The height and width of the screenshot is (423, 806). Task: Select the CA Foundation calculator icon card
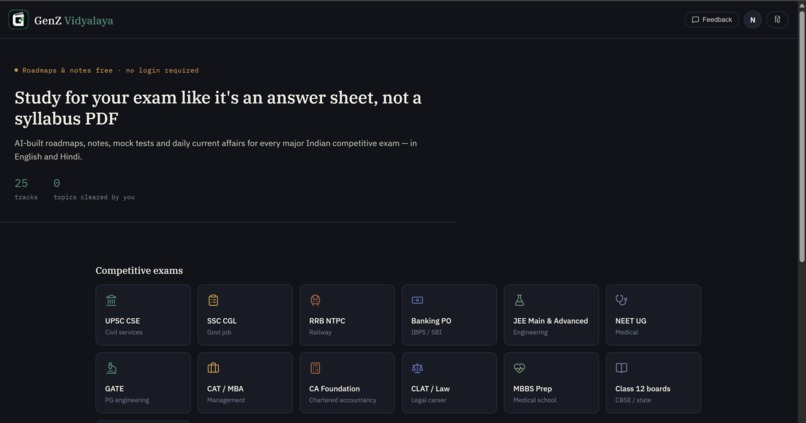347,382
